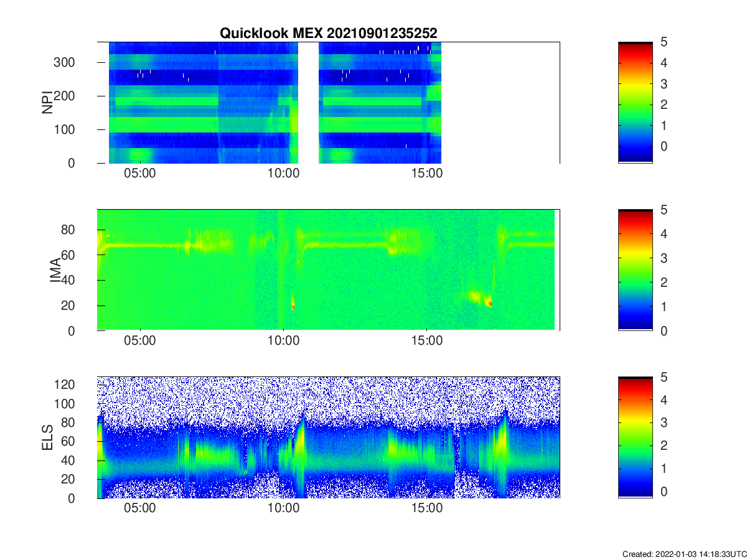
Task: Click the 5 label on ELS colorbar
Action: click(663, 377)
